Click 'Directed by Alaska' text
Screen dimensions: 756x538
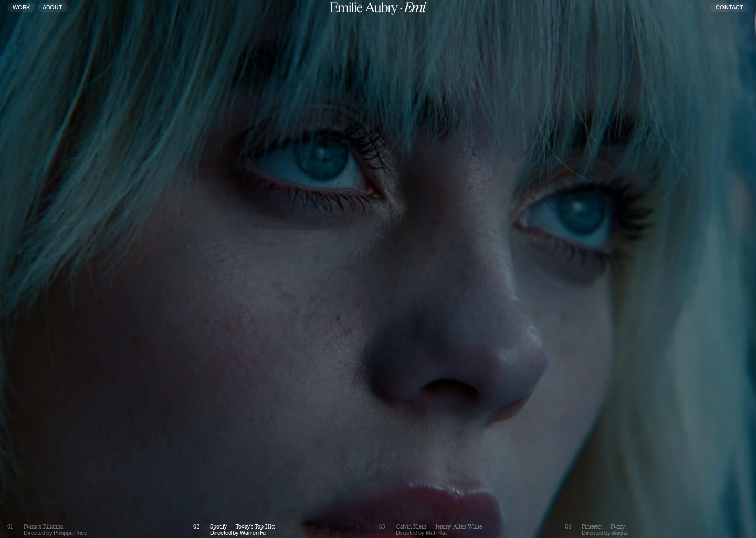point(605,533)
